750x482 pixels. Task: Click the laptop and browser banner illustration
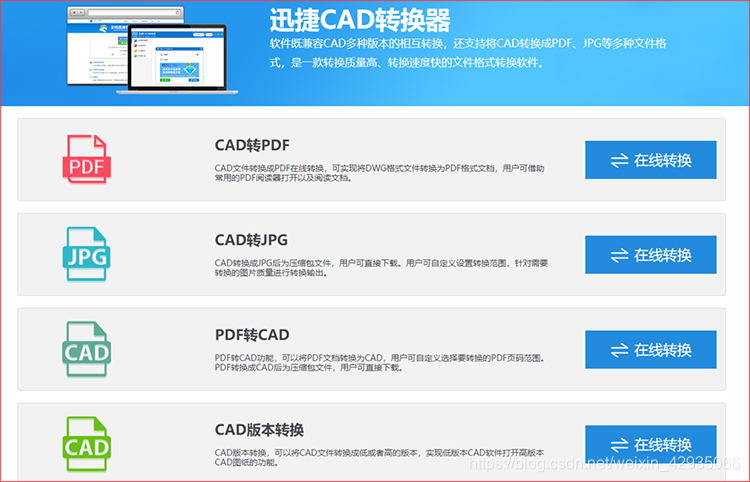tap(152, 50)
